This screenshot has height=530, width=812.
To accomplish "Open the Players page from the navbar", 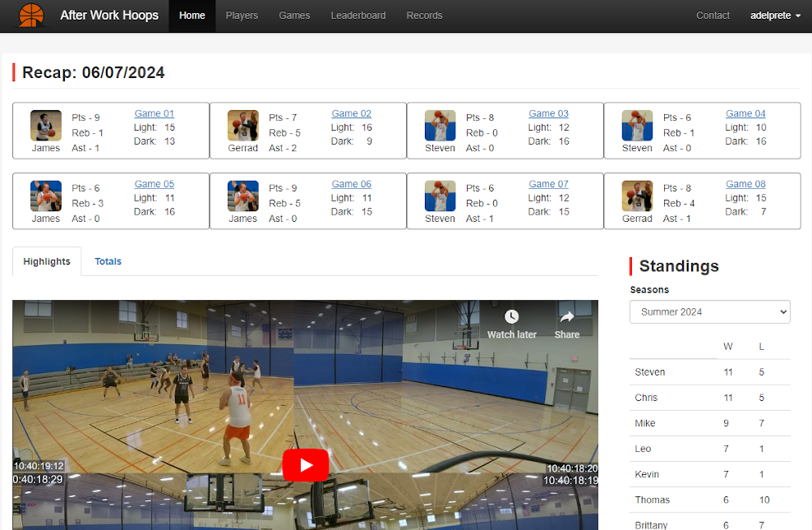I will (x=242, y=15).
